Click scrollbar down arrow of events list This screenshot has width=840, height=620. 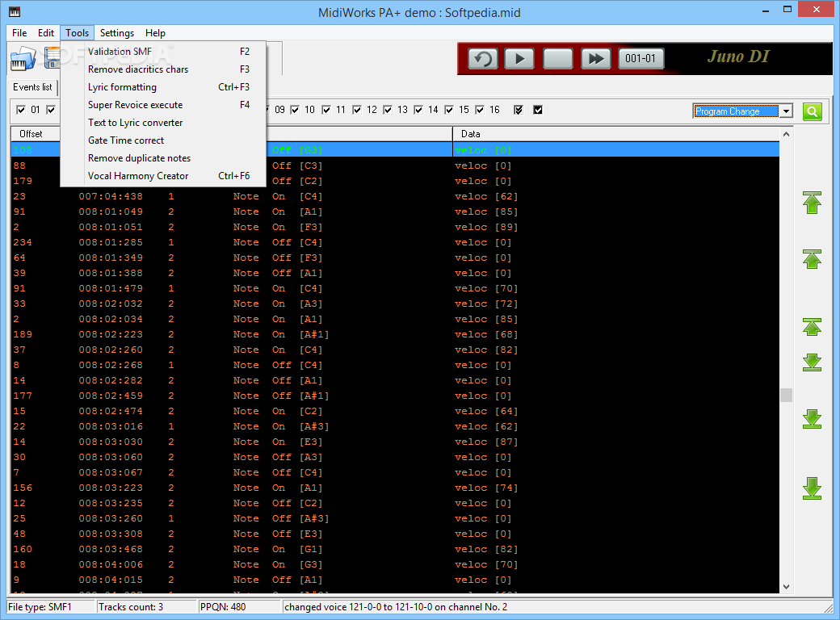point(786,587)
